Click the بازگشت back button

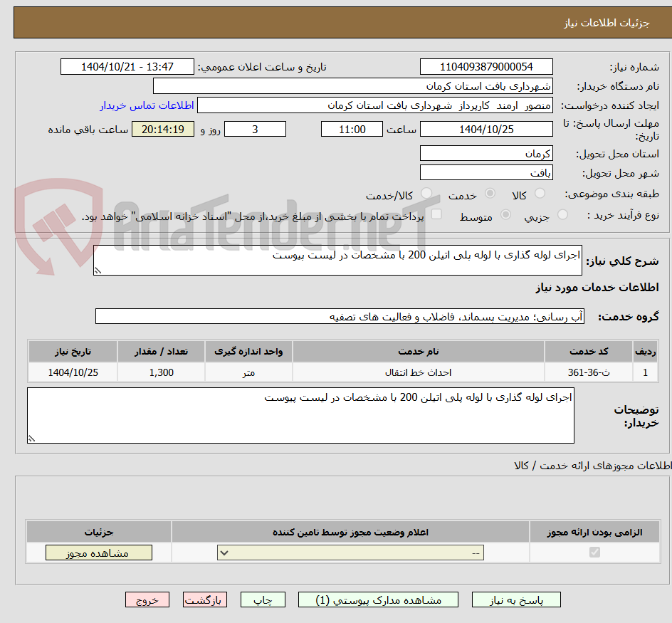point(204,600)
